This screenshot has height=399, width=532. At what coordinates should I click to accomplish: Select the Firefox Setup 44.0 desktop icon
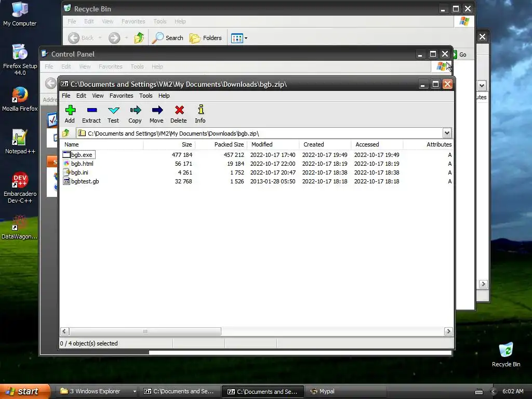(x=20, y=60)
